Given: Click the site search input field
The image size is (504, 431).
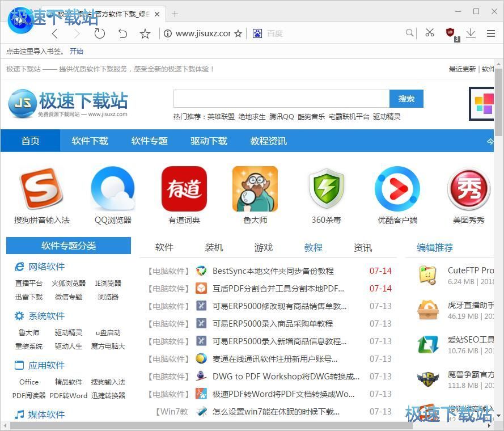Looking at the screenshot, I should point(281,99).
